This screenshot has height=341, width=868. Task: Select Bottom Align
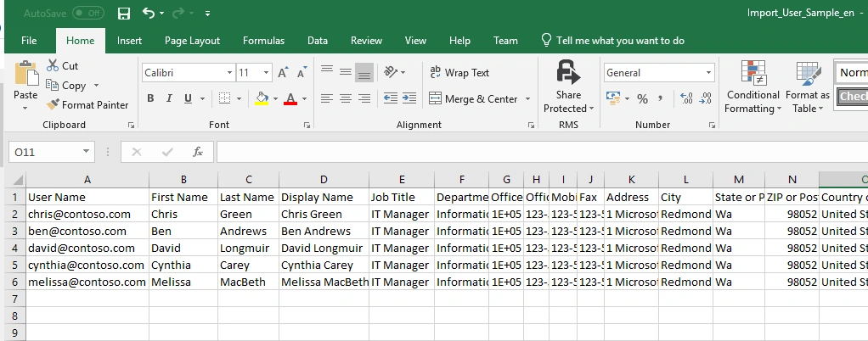(364, 72)
